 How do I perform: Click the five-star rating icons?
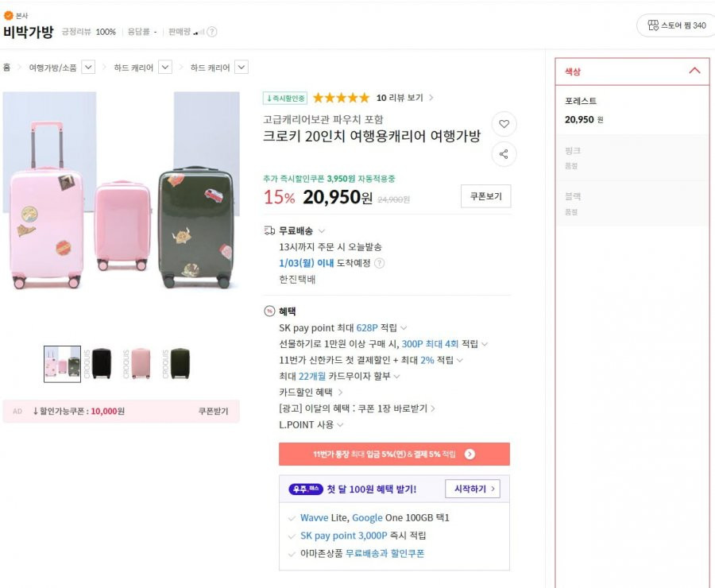(x=341, y=98)
